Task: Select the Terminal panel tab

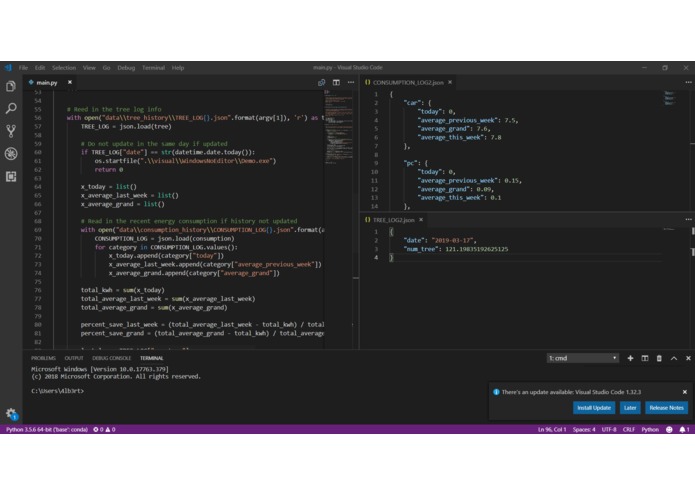Action: pyautogui.click(x=152, y=358)
